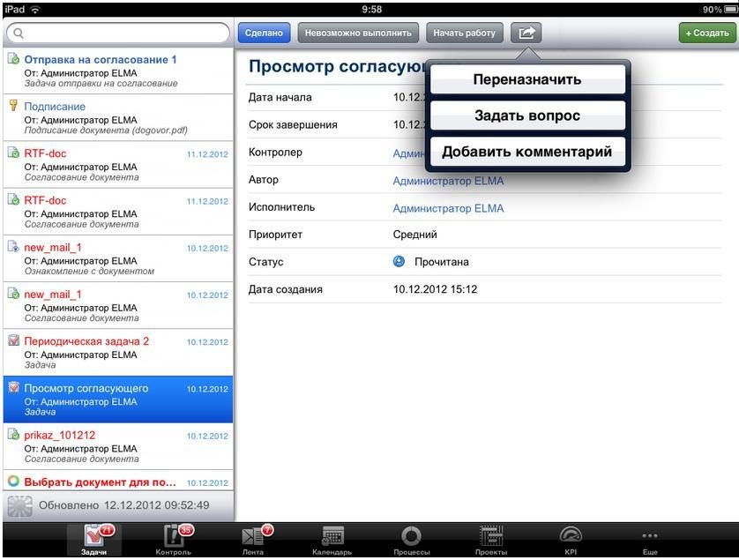
Task: Go to the Процессы tab
Action: coord(412,540)
